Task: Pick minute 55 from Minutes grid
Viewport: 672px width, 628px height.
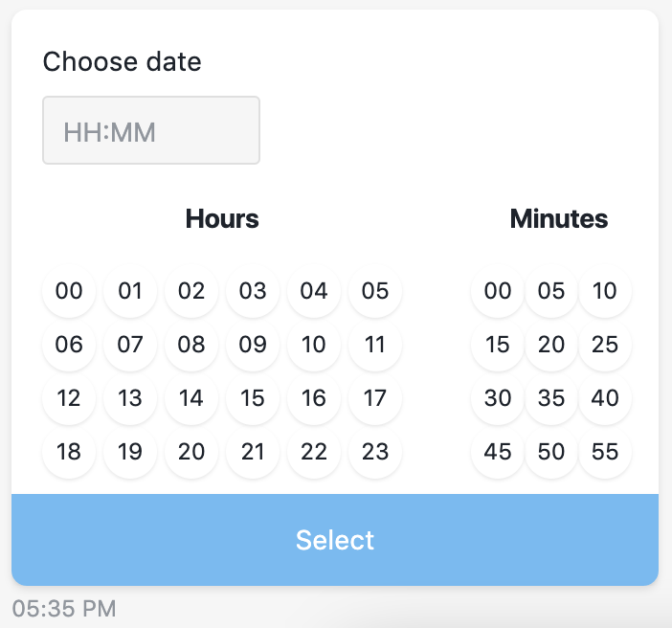Action: pyautogui.click(x=605, y=452)
